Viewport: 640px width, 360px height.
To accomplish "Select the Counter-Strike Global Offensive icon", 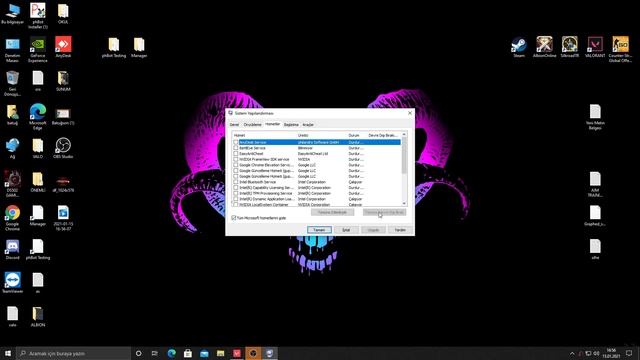I will point(620,49).
